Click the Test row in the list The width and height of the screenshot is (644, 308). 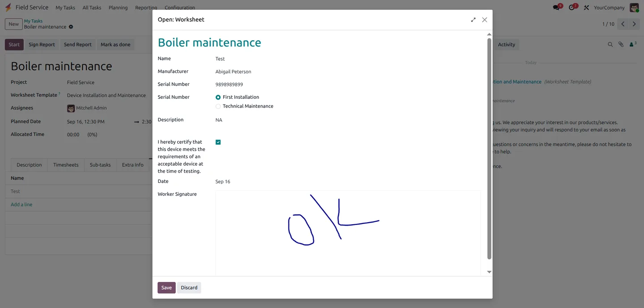point(79,191)
